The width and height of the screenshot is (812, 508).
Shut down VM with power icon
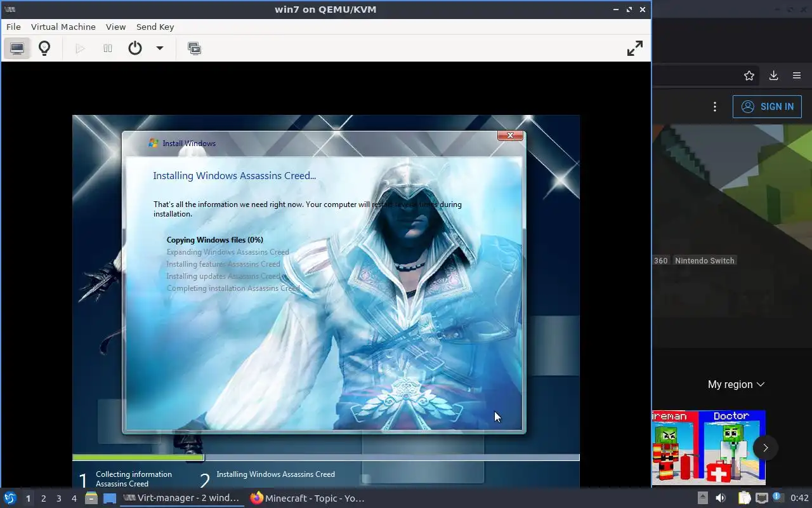[x=135, y=48]
